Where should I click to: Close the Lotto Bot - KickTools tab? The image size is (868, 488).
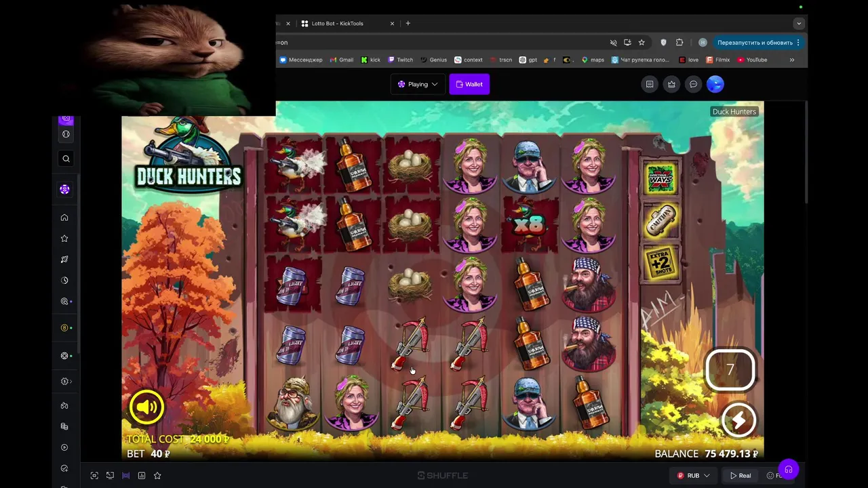pyautogui.click(x=392, y=24)
